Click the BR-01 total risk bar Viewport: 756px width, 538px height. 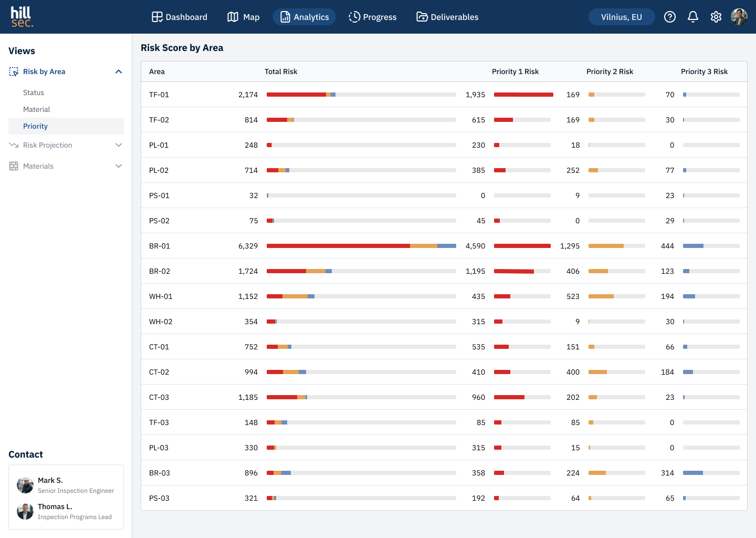[x=361, y=246]
